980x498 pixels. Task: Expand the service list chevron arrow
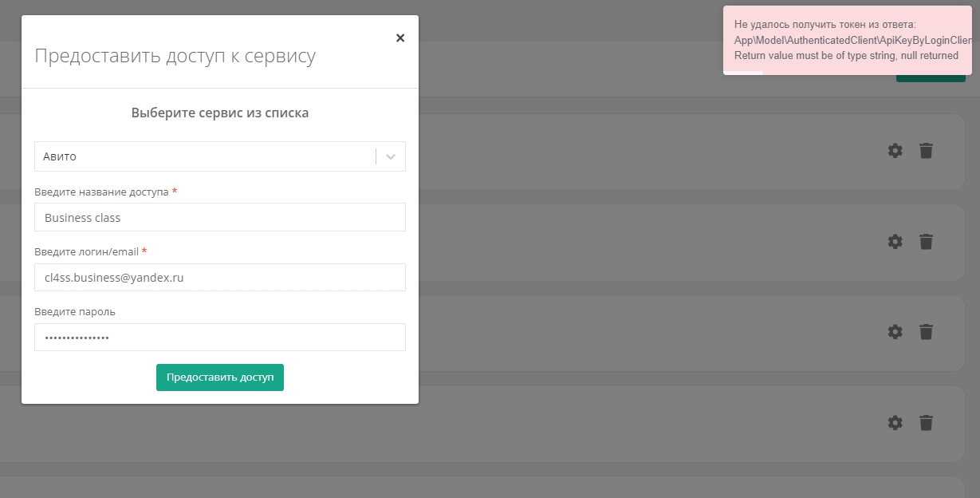pos(391,156)
